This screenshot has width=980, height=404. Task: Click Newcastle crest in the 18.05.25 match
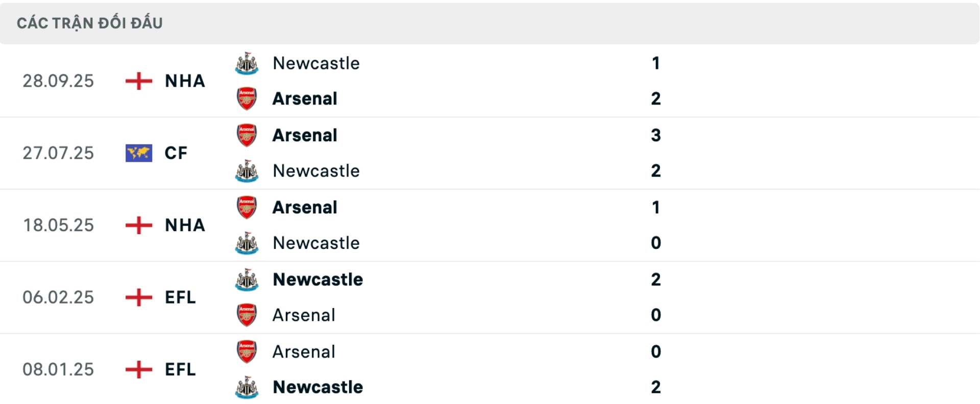tap(247, 243)
